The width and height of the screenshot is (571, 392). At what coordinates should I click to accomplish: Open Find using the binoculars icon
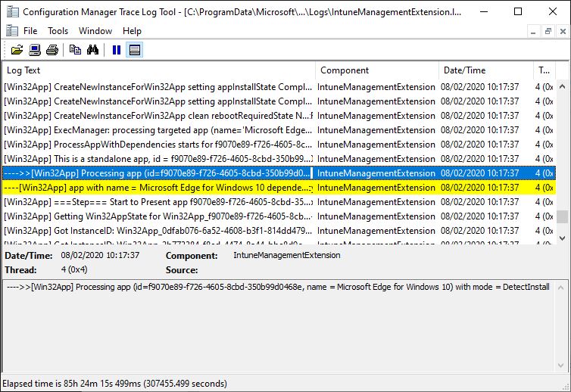point(92,50)
